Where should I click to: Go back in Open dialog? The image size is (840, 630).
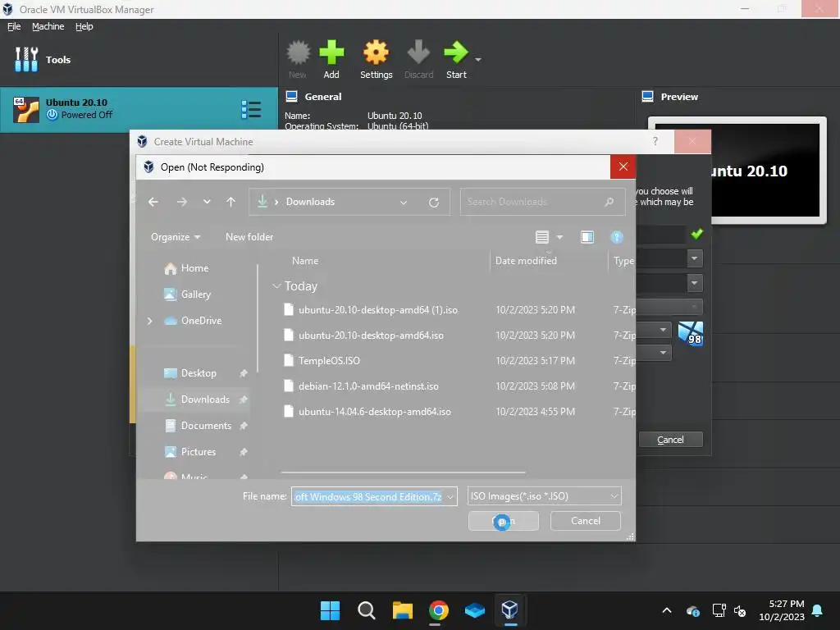tap(153, 202)
